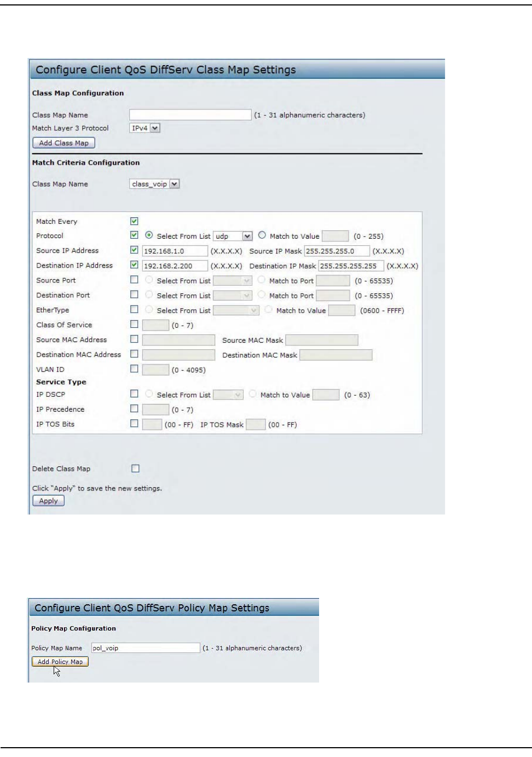Click the EtherType Match to Value field

click(342, 310)
